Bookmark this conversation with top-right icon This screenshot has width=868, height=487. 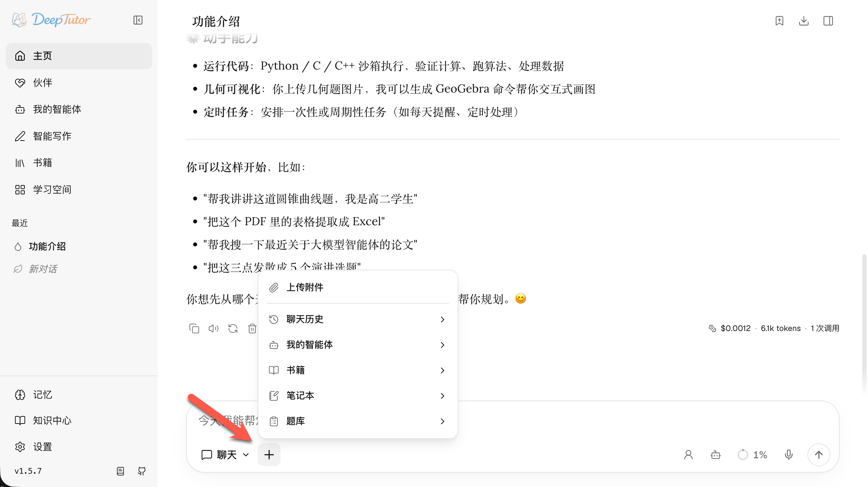779,21
